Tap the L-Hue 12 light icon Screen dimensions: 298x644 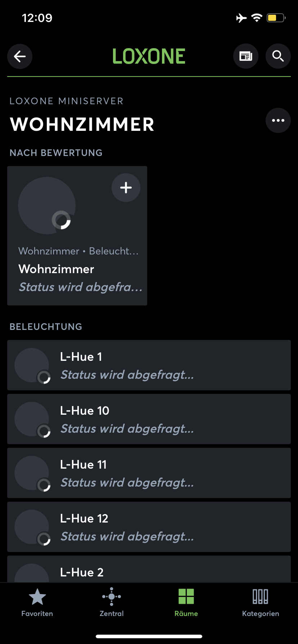(x=32, y=527)
